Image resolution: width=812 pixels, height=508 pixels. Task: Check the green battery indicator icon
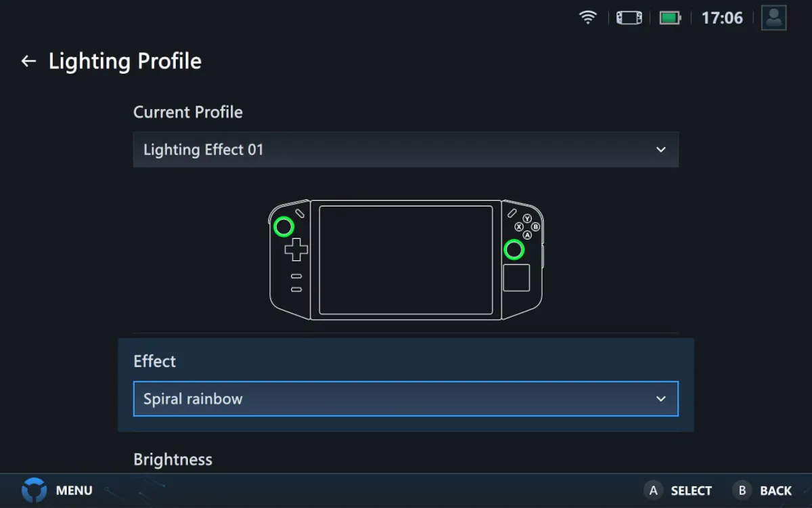point(670,18)
